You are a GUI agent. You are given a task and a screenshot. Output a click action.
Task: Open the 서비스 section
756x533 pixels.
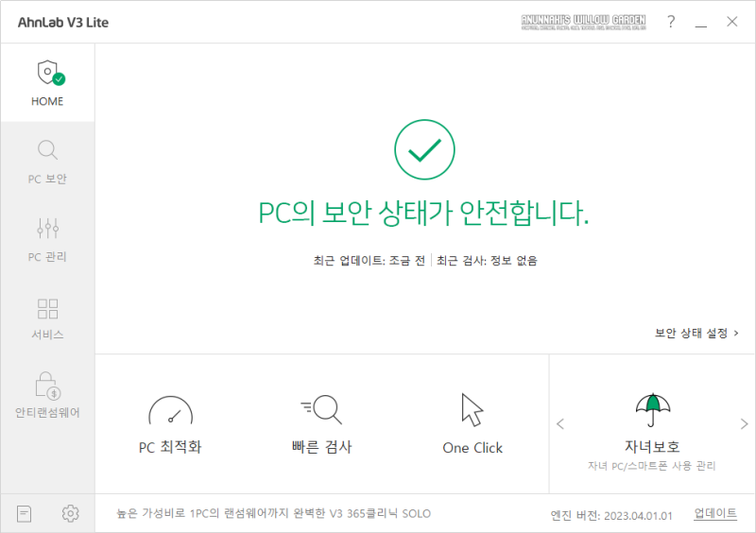(47, 318)
